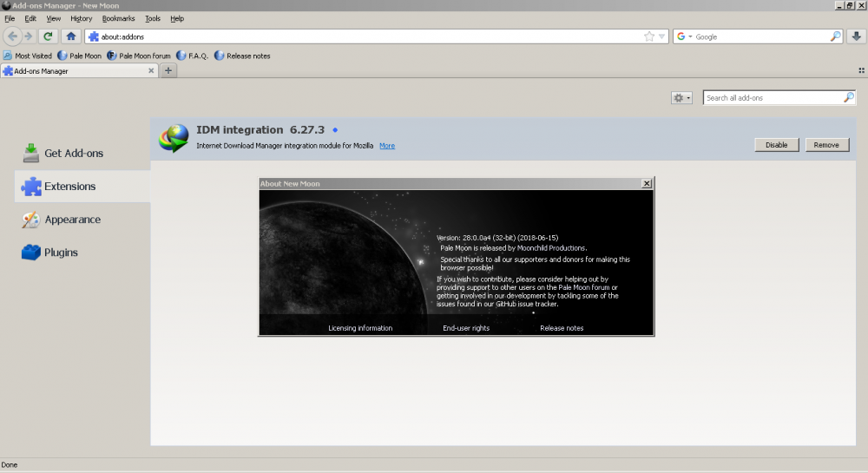Show URL bar history dropdown arrow
Screen dimensions: 868x473
pyautogui.click(x=662, y=36)
